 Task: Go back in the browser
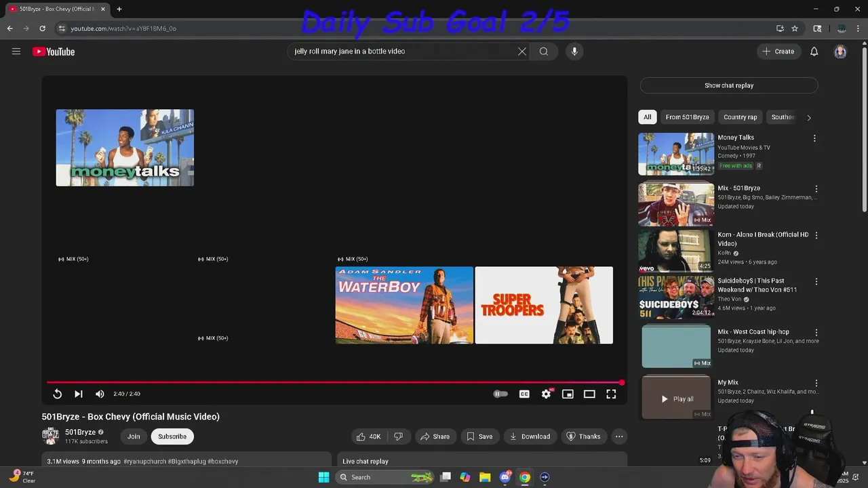(9, 28)
